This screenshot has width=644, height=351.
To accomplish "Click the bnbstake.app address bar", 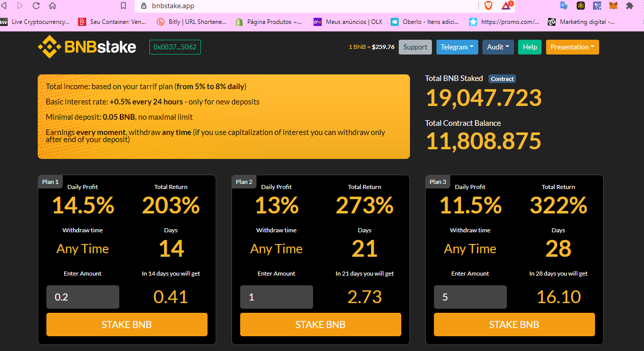I will coord(306,6).
